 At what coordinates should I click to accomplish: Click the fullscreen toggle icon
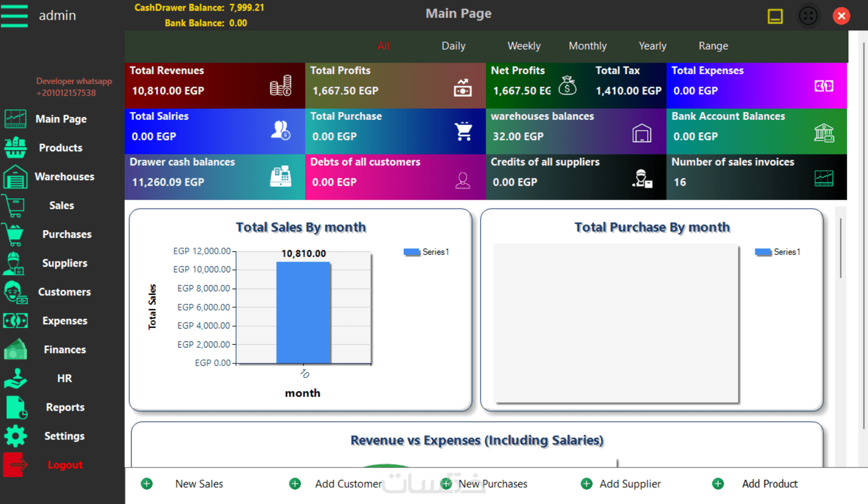[808, 16]
